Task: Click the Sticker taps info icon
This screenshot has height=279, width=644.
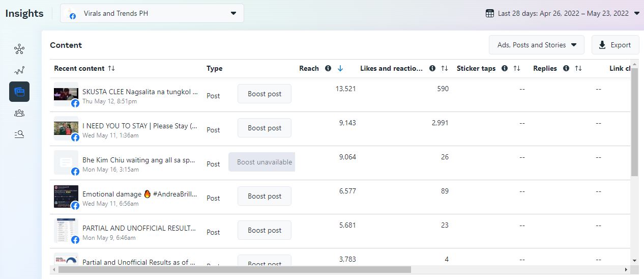Action: [x=505, y=68]
